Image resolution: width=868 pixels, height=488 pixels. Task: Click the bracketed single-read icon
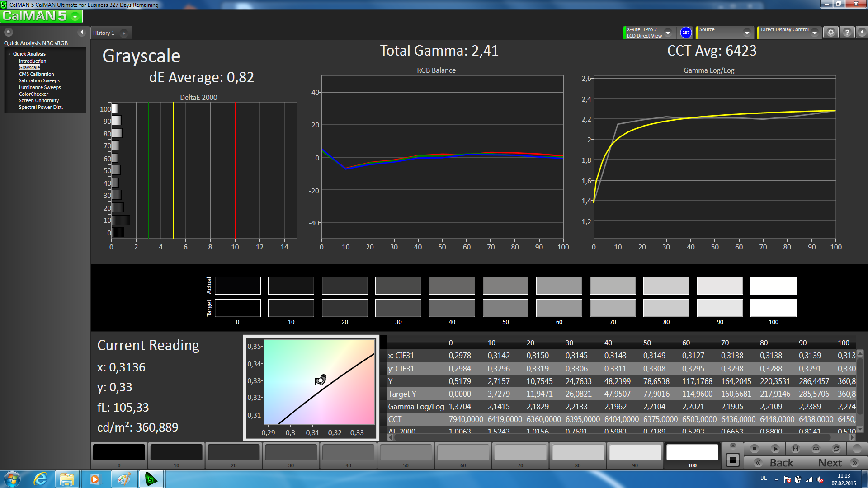tap(795, 449)
